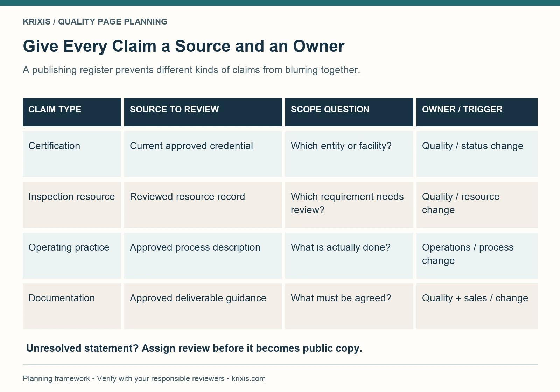Select 'Quality + sales / change' cell
The width and height of the screenshot is (560, 392).
pyautogui.click(x=477, y=306)
